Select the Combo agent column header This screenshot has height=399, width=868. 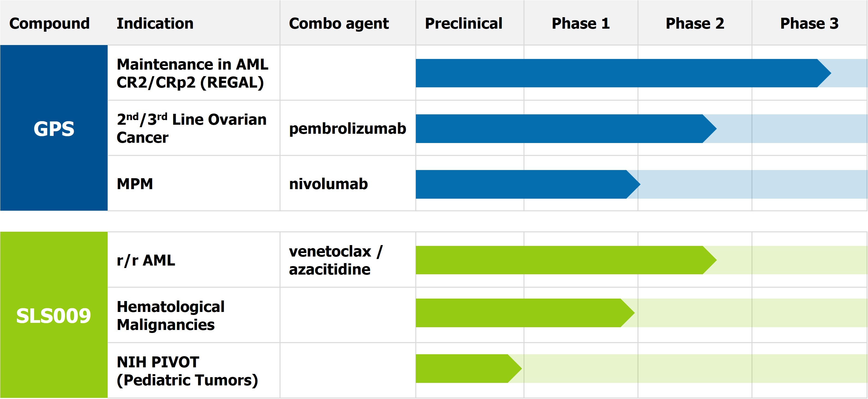[x=339, y=23]
